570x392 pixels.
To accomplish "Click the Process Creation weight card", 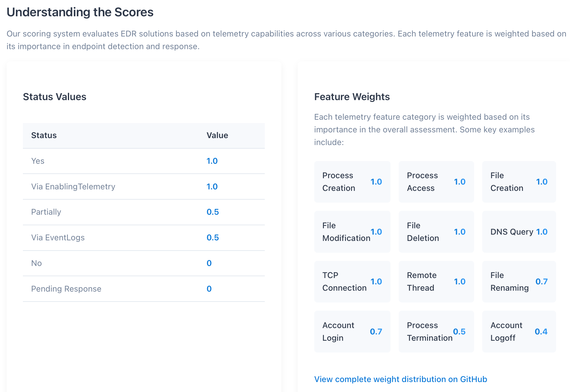I will [352, 182].
